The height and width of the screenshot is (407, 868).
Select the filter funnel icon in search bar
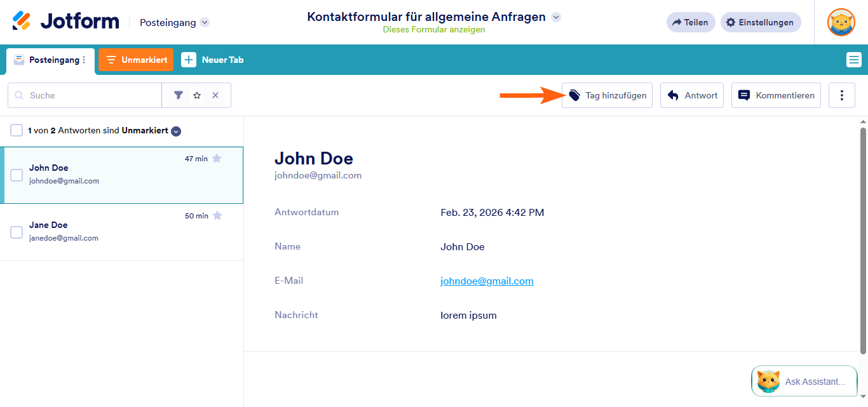[x=179, y=95]
